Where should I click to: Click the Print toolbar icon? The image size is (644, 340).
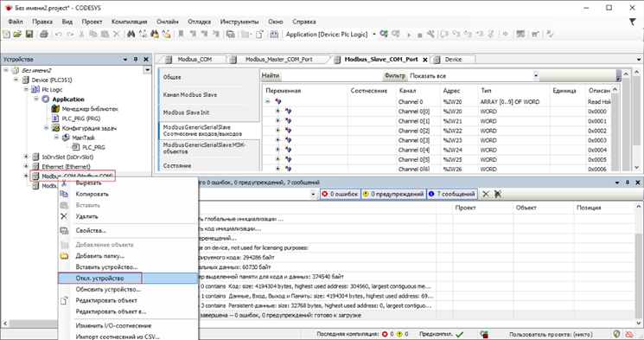[44, 34]
